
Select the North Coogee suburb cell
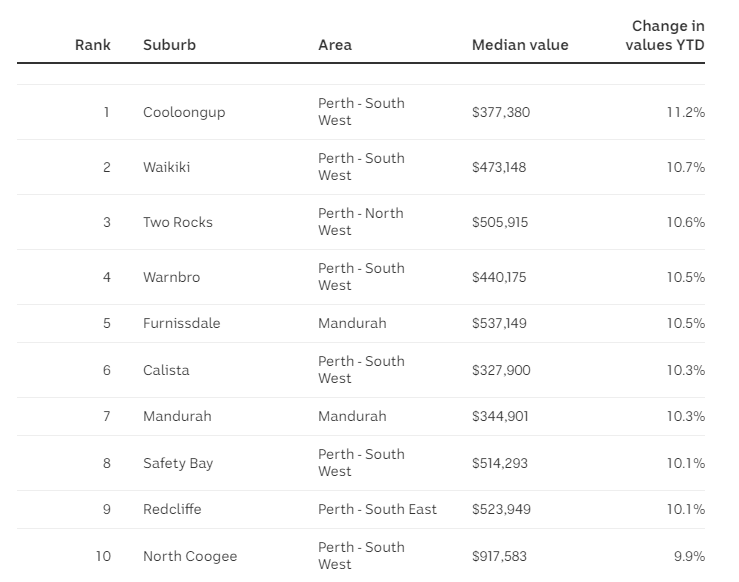(190, 556)
